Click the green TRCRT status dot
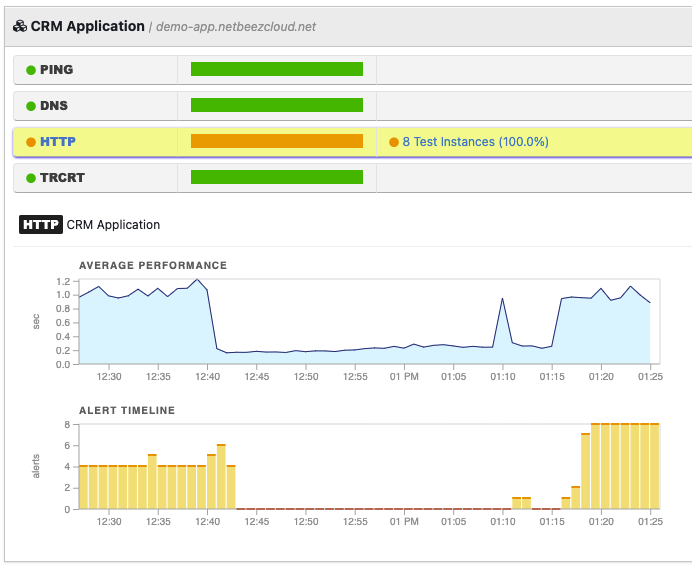Viewport: 692px width, 566px height. (x=31, y=178)
